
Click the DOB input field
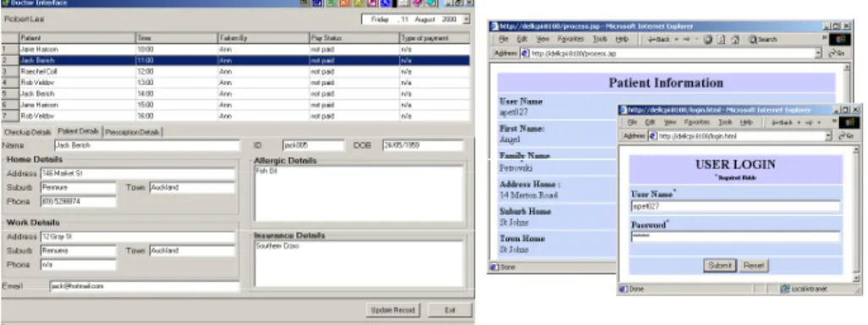[423, 146]
